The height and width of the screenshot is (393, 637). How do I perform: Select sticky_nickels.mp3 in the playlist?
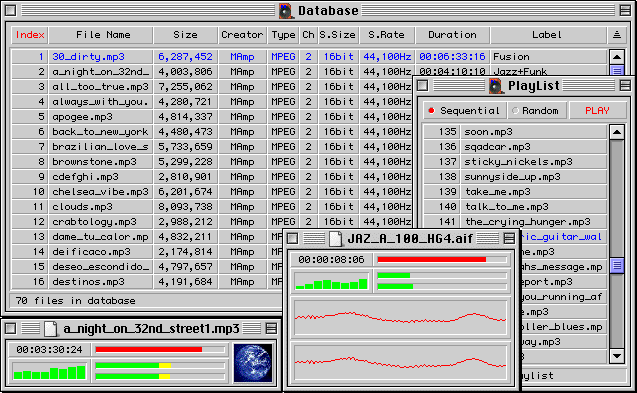tap(515, 162)
